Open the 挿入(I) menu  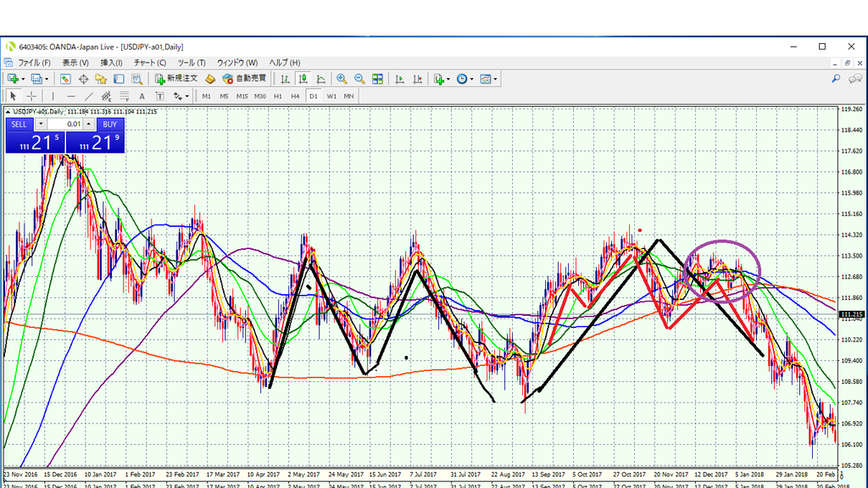(x=111, y=63)
